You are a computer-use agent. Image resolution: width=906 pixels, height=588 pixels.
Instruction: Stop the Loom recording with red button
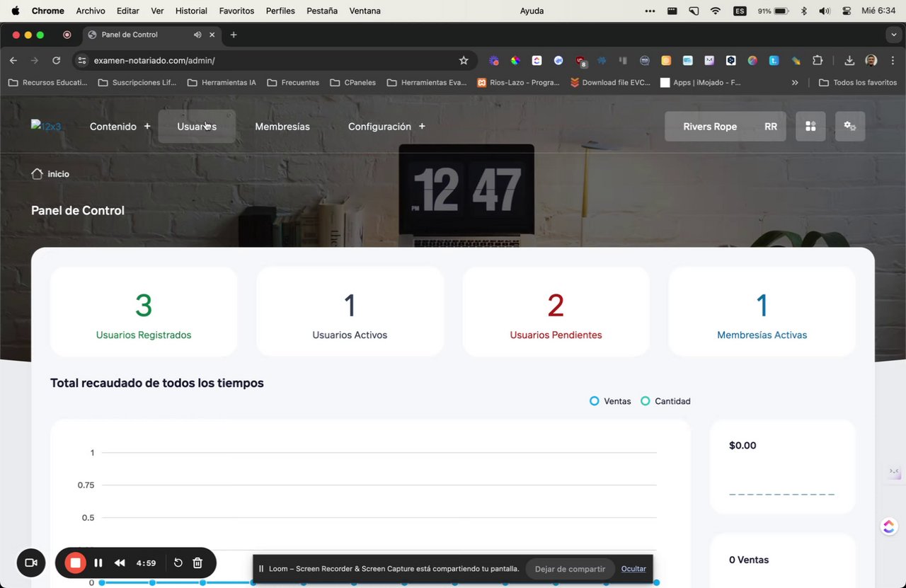(x=75, y=563)
